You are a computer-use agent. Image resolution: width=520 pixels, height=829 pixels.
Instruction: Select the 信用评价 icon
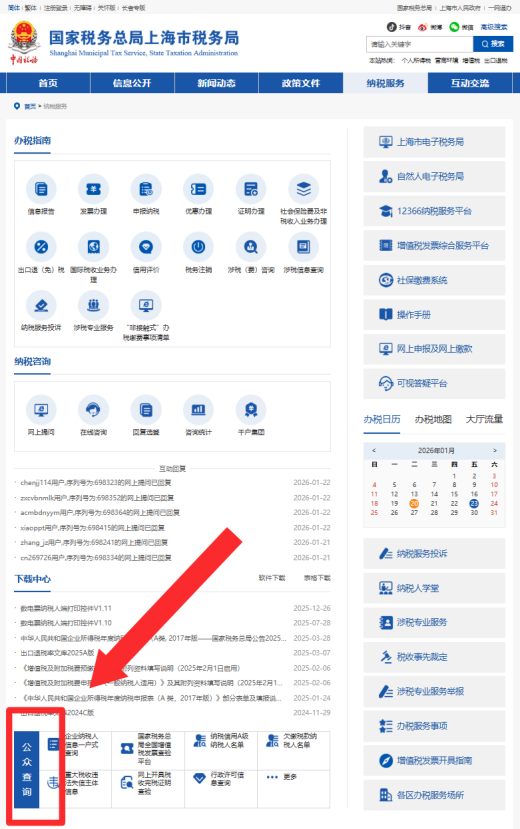click(x=146, y=247)
